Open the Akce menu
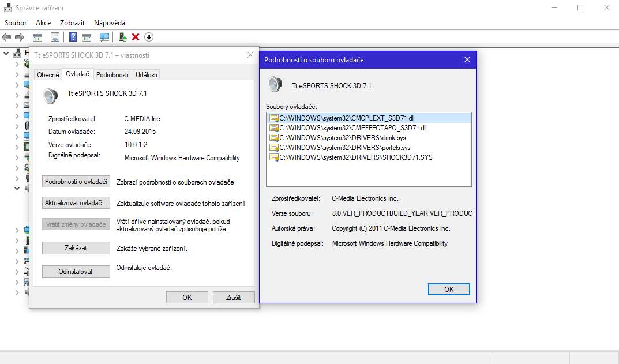Screen dimensions: 619x364 pyautogui.click(x=43, y=23)
